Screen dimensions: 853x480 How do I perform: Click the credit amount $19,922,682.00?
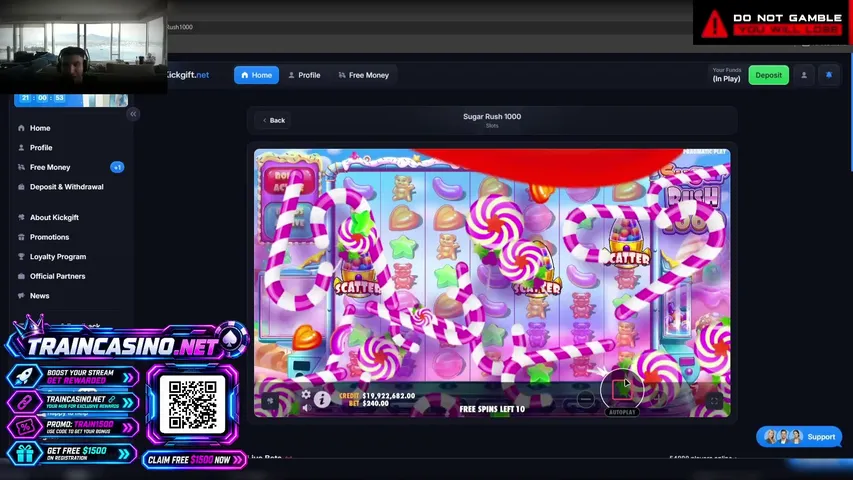(x=388, y=396)
